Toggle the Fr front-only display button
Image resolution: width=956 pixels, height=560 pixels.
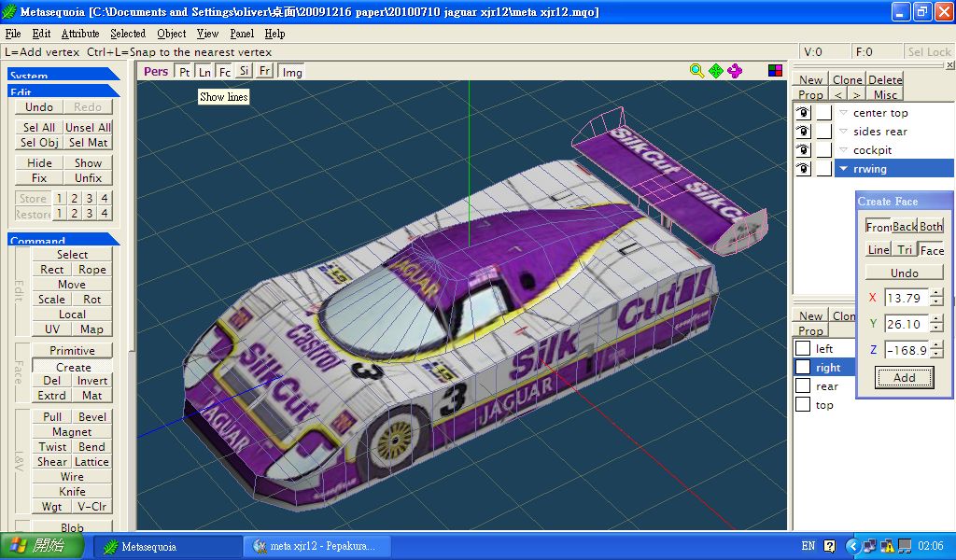pyautogui.click(x=264, y=71)
